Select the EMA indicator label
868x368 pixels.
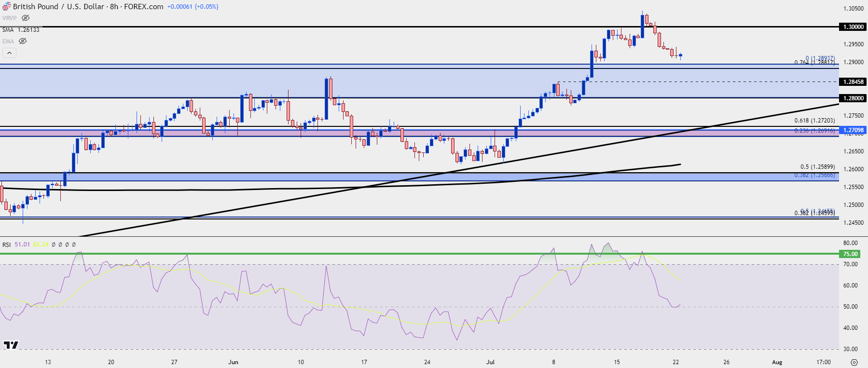(x=8, y=41)
